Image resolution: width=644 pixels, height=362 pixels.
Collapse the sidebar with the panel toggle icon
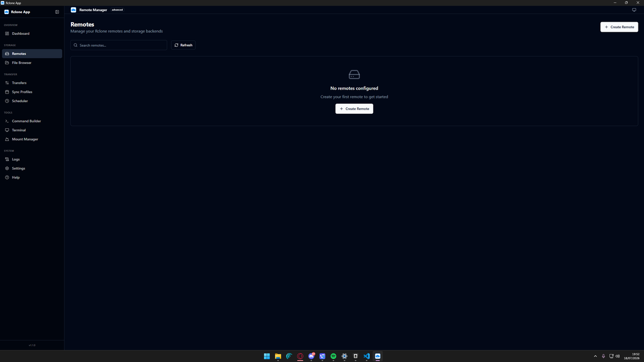pyautogui.click(x=57, y=12)
